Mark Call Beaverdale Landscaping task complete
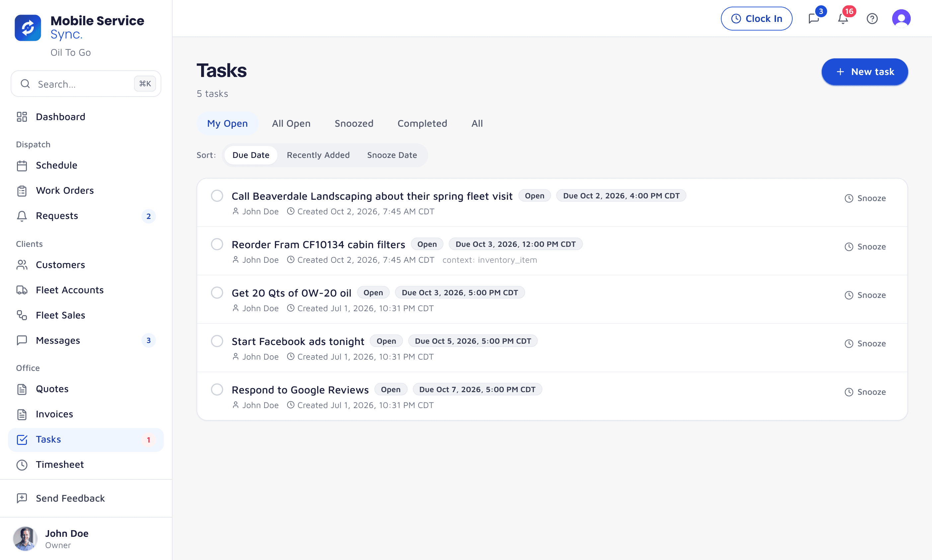The width and height of the screenshot is (932, 560). 217,196
